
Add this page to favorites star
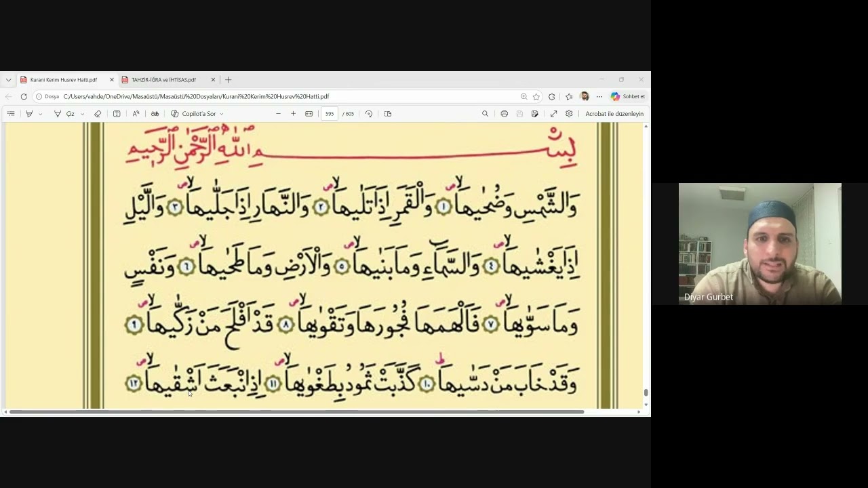point(536,96)
